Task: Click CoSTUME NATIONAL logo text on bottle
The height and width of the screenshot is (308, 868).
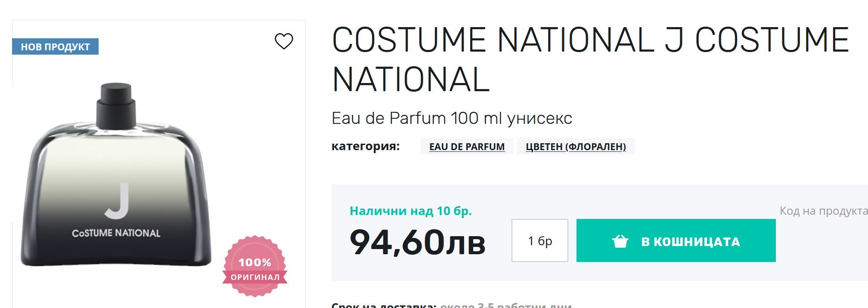Action: tap(116, 233)
